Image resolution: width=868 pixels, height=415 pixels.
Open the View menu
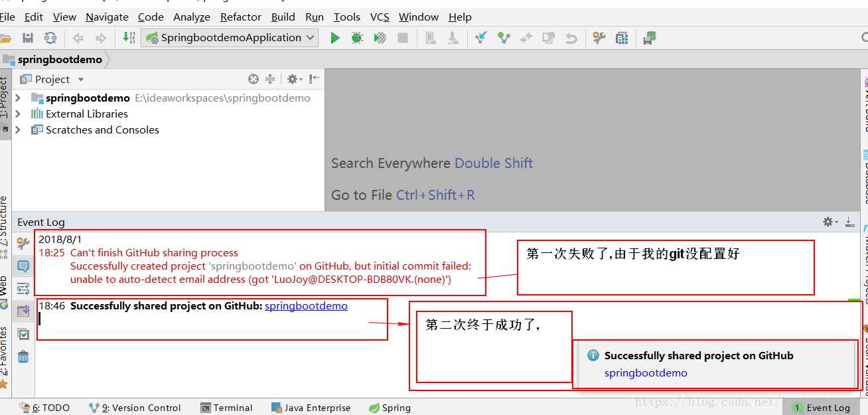(x=64, y=17)
